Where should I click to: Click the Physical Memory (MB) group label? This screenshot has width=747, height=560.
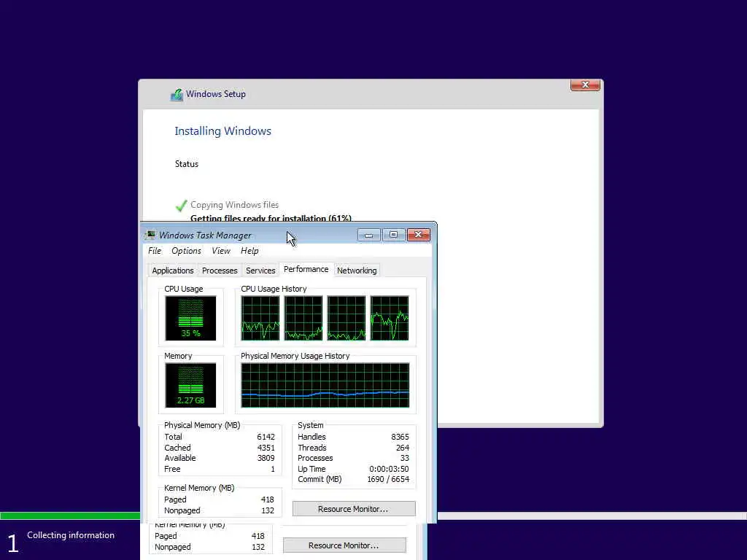tap(202, 425)
